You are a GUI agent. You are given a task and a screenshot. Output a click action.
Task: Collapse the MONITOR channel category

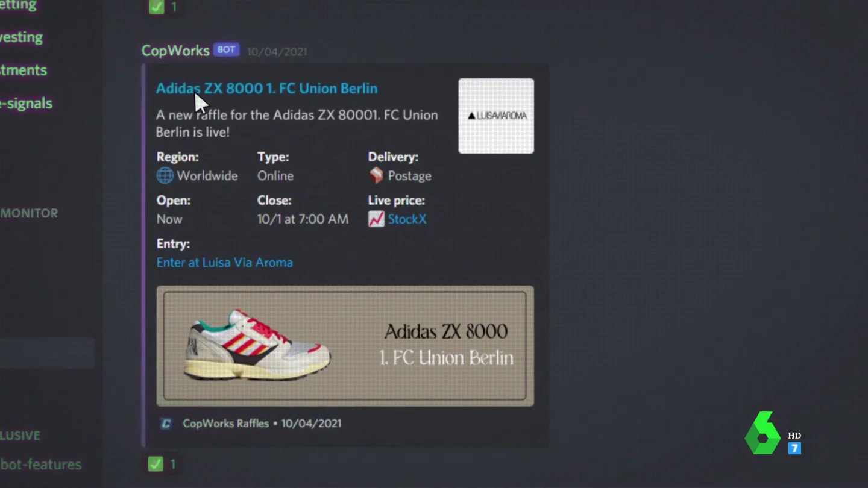[29, 213]
